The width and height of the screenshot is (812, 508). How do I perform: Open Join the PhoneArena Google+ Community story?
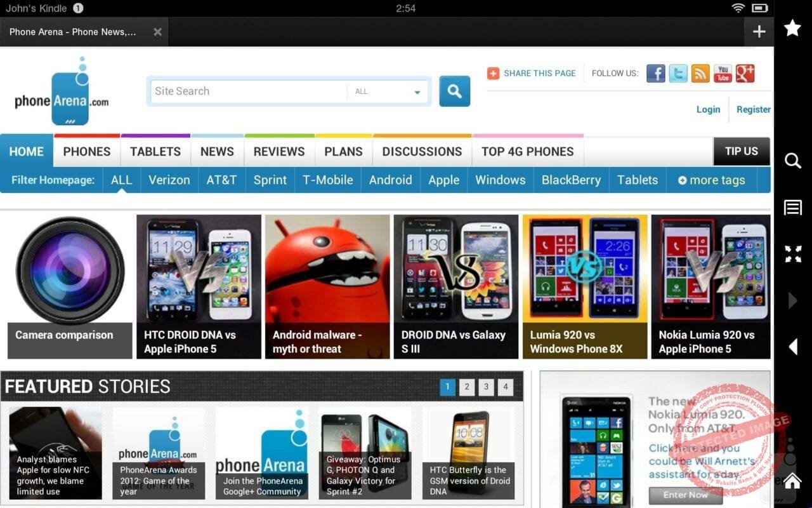(x=262, y=453)
